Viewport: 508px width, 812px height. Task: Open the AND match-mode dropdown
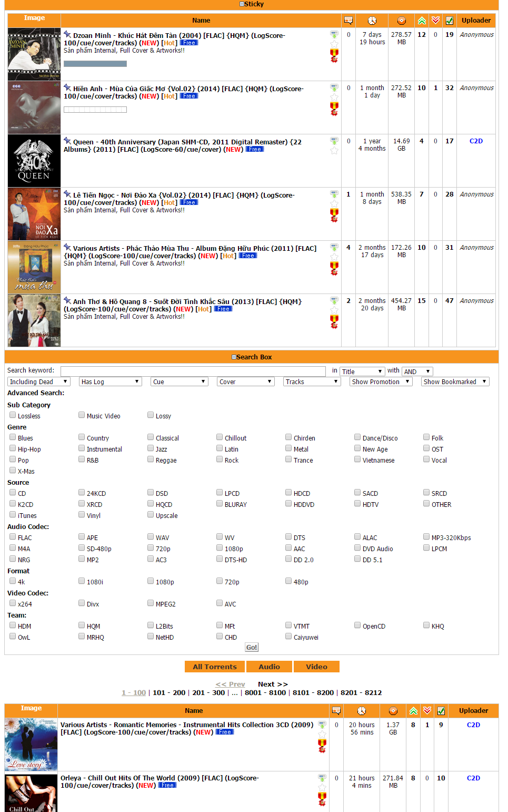tap(417, 371)
